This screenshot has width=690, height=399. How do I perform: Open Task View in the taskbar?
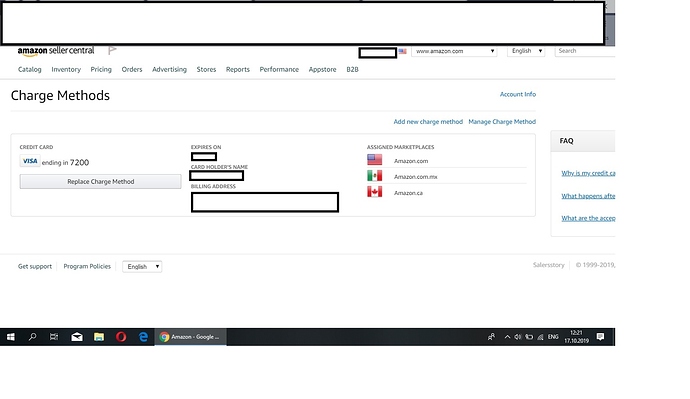point(54,337)
